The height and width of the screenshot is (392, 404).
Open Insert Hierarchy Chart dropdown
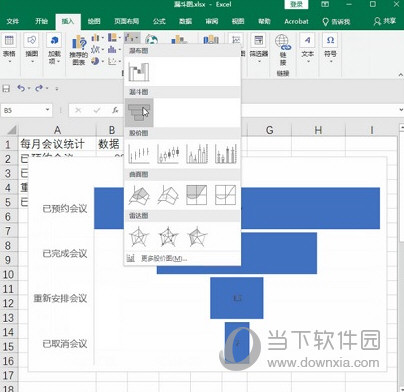click(x=114, y=38)
